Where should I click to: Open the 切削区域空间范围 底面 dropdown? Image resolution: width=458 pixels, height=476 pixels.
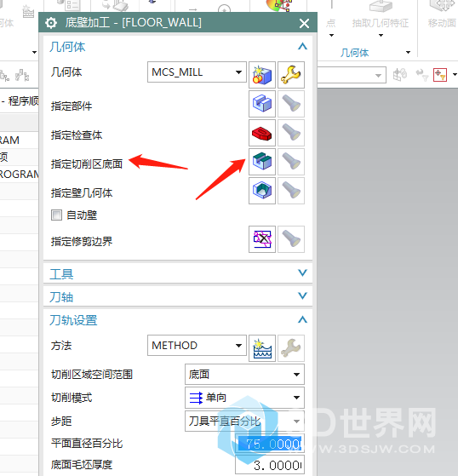(x=244, y=375)
